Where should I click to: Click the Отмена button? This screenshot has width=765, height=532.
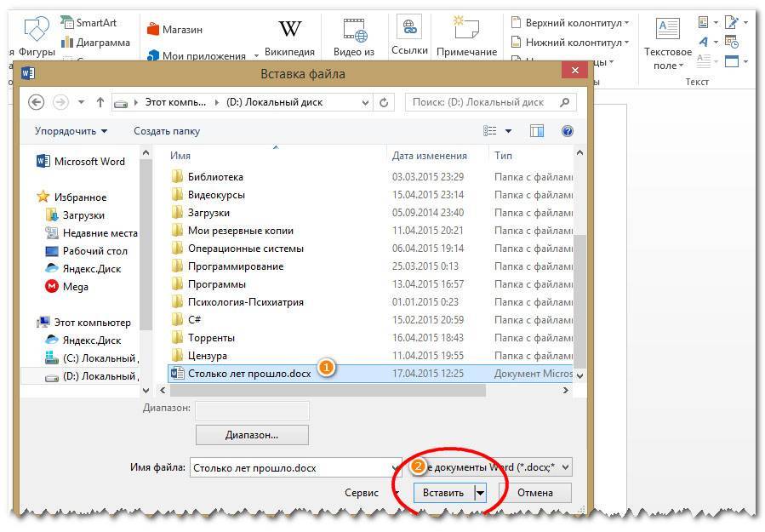click(x=534, y=493)
